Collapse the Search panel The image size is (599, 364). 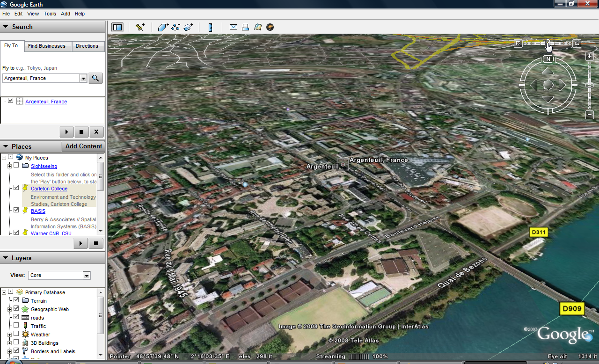click(x=6, y=27)
